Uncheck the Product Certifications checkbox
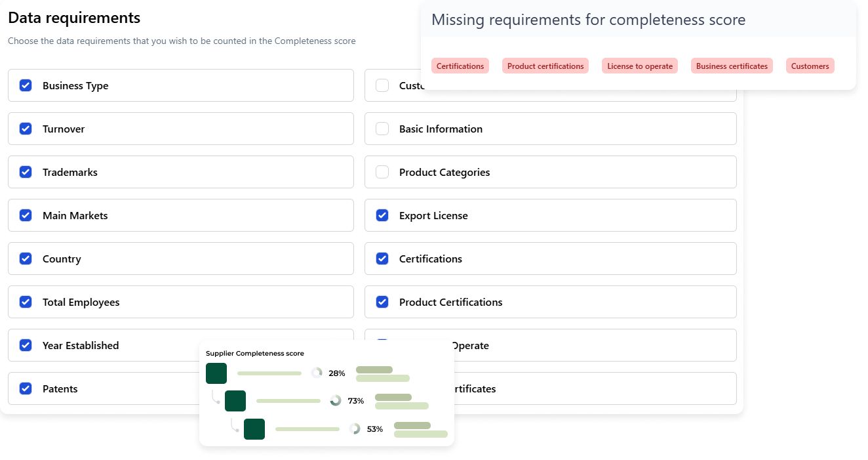This screenshot has height=460, width=868. coord(382,302)
